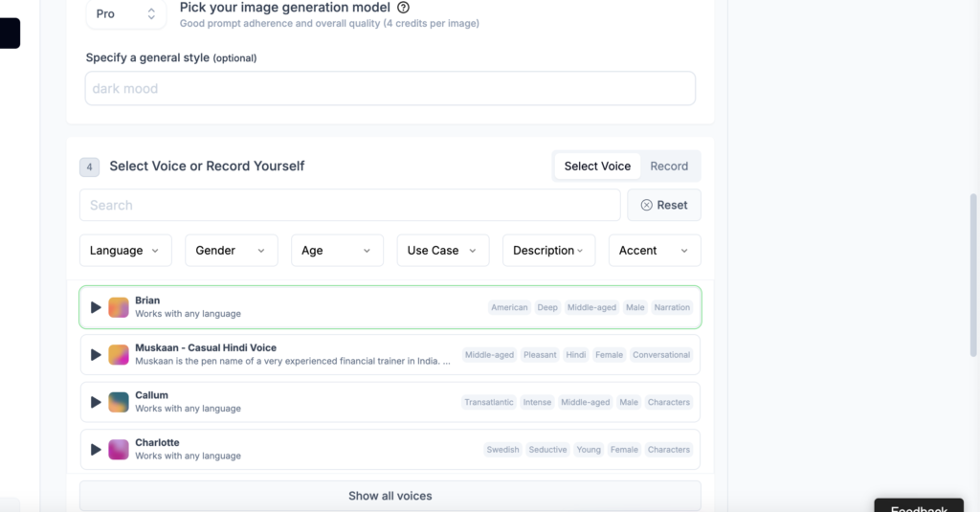The width and height of the screenshot is (980, 512).
Task: Switch to the Select Voice tab
Action: click(597, 166)
